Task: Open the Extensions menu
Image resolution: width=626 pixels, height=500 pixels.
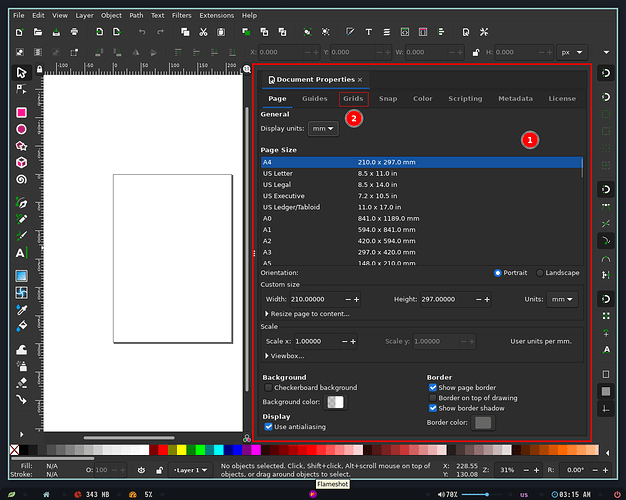Action: (217, 16)
